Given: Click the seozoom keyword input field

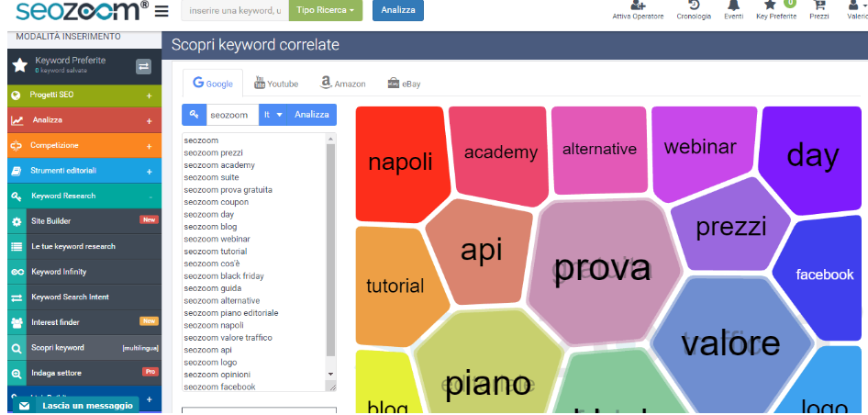Looking at the screenshot, I should 232,115.
